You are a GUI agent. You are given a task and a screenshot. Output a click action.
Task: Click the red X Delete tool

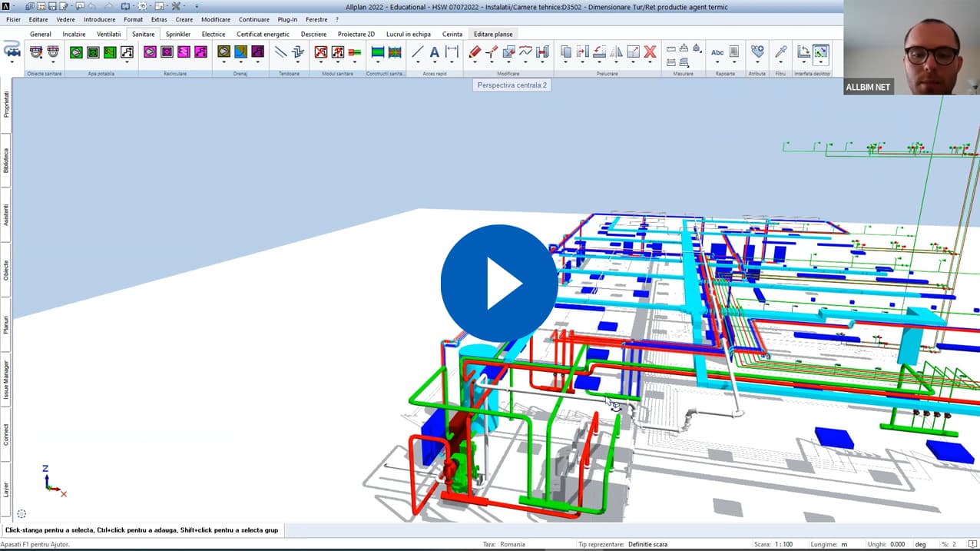[651, 52]
